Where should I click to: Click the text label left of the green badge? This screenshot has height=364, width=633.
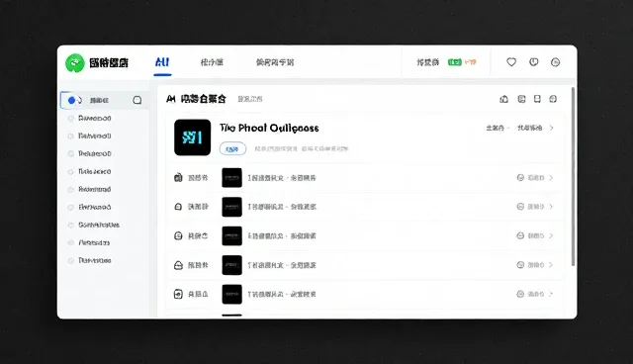428,62
